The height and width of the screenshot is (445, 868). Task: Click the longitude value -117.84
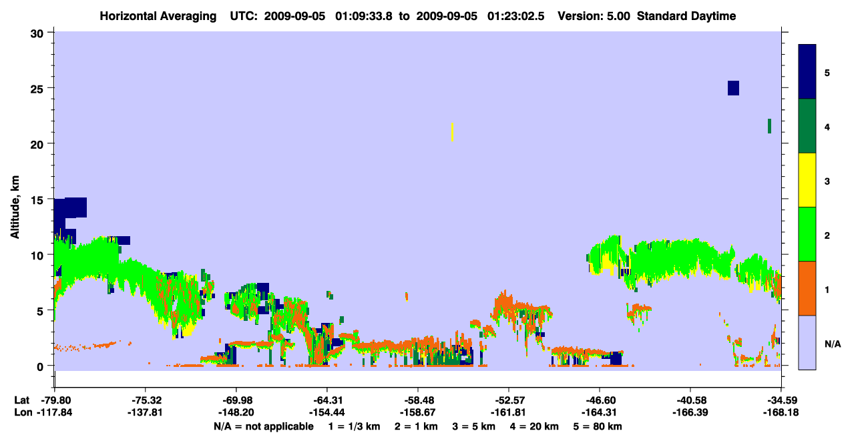[55, 412]
